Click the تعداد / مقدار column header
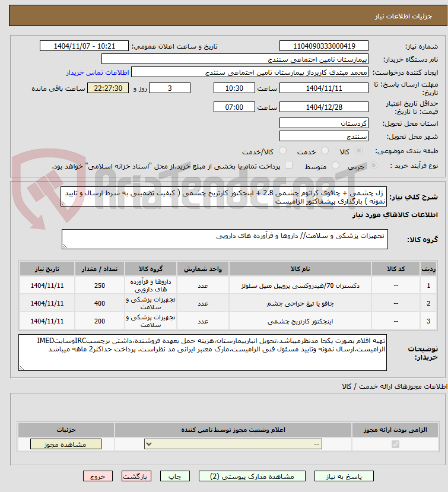Viewport: 448px width, 492px height. pyautogui.click(x=100, y=269)
